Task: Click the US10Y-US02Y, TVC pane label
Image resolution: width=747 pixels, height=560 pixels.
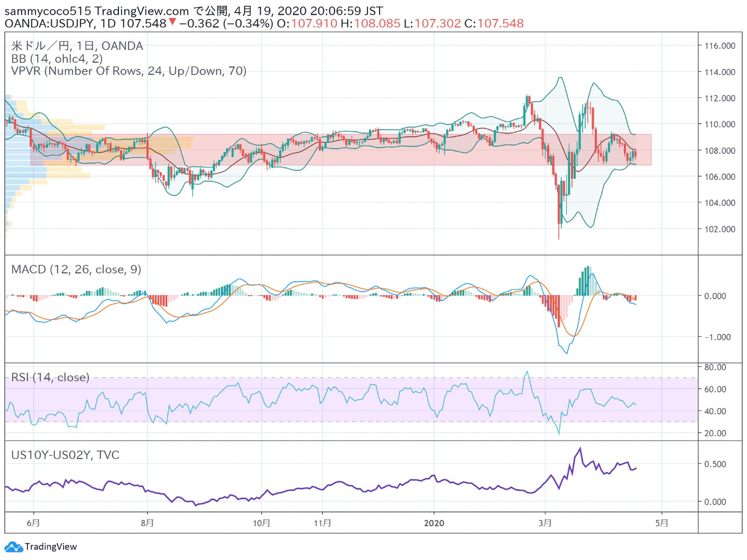Action: 65,455
